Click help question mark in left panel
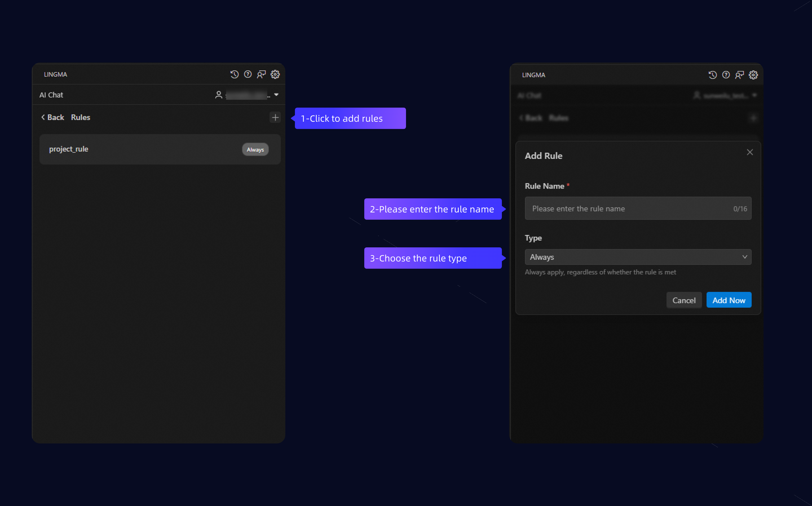Image resolution: width=812 pixels, height=506 pixels. [248, 74]
